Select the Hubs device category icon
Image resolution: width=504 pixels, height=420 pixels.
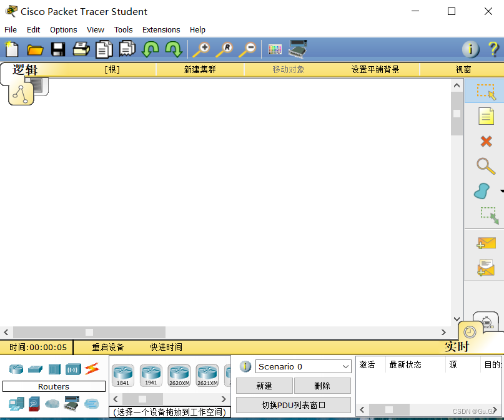[x=54, y=369]
